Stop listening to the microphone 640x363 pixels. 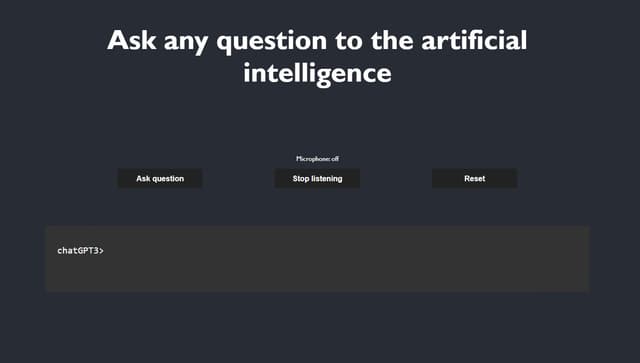point(317,178)
